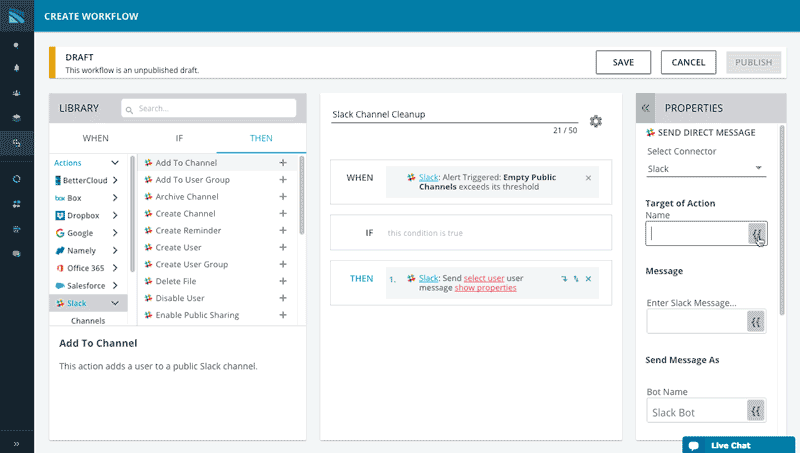The width and height of the screenshot is (800, 453).
Task: Click Slack link in WHEN trigger
Action: tap(429, 177)
